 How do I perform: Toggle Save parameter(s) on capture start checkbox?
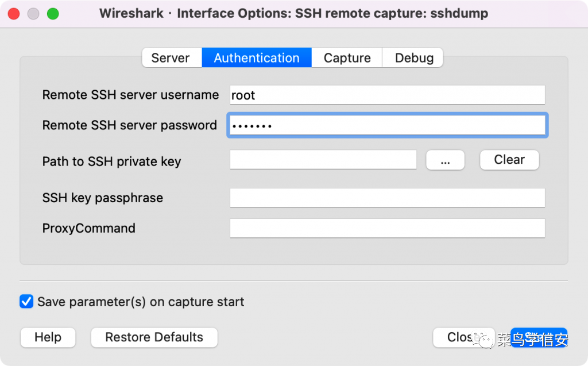click(x=26, y=302)
